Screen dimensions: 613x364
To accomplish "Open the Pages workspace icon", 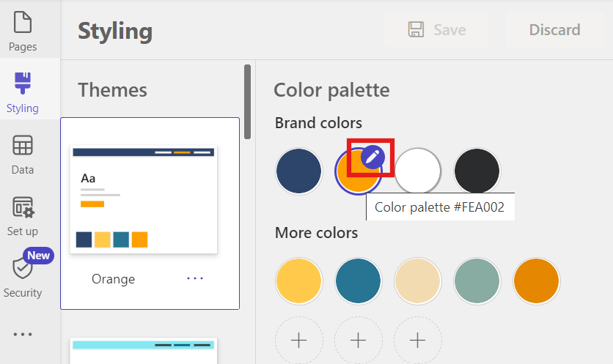I will [x=23, y=23].
